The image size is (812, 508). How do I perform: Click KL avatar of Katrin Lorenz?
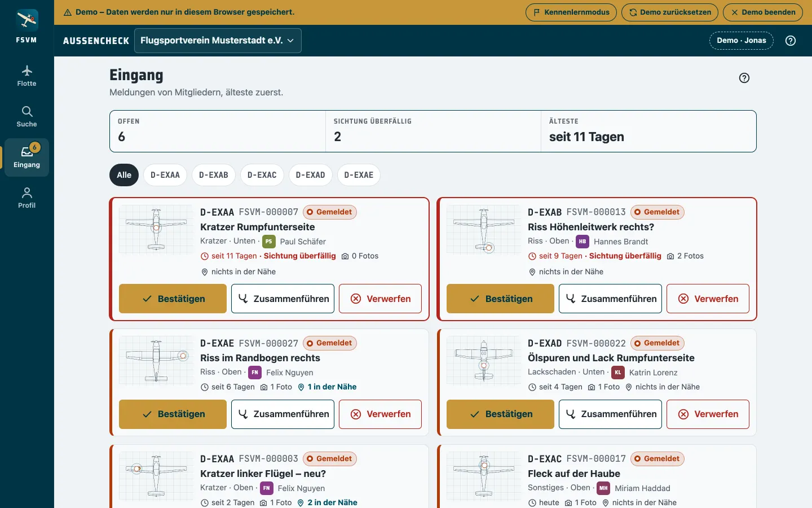point(618,373)
